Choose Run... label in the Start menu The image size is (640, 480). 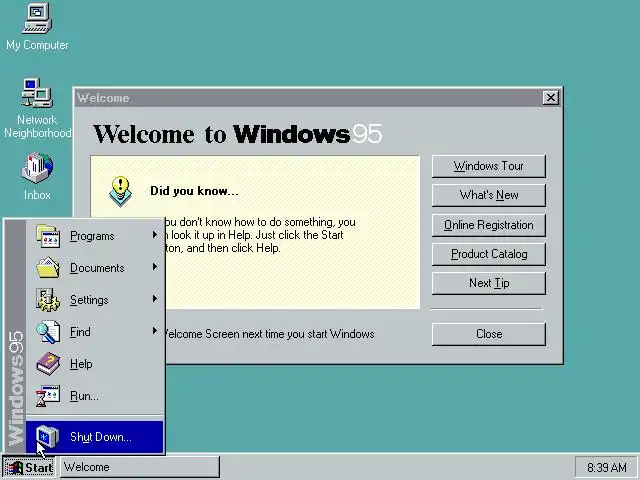coord(84,396)
